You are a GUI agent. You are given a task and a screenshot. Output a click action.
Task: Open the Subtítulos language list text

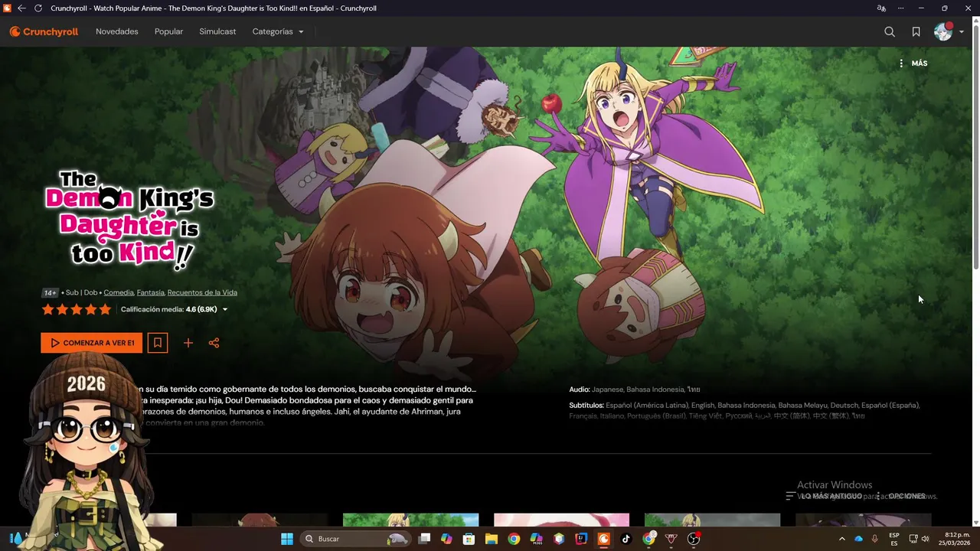point(744,410)
